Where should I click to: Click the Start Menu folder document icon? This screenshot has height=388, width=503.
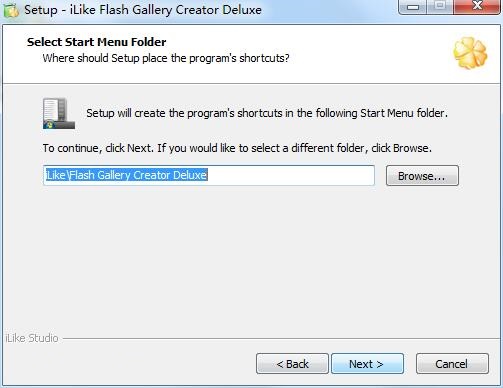(x=59, y=113)
